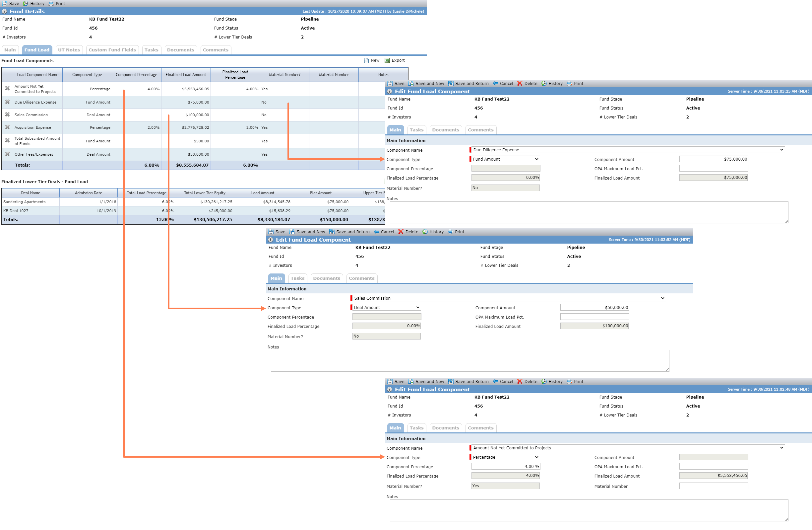
Task: Click the Acquisition Expense component name
Action: point(33,127)
